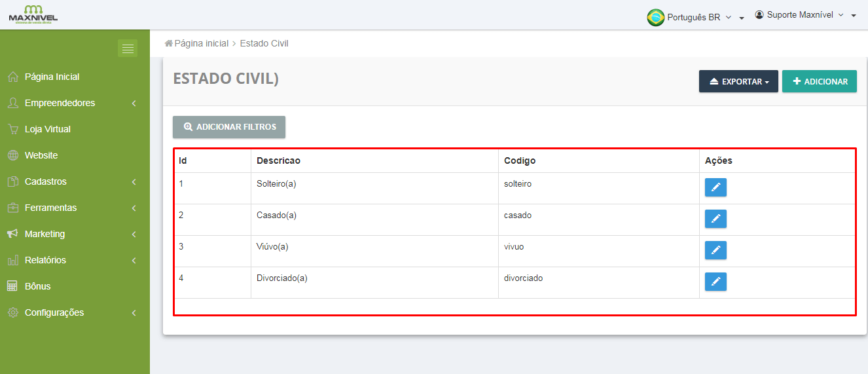Expand the Cadastros sidebar submenu

pyautogui.click(x=46, y=181)
